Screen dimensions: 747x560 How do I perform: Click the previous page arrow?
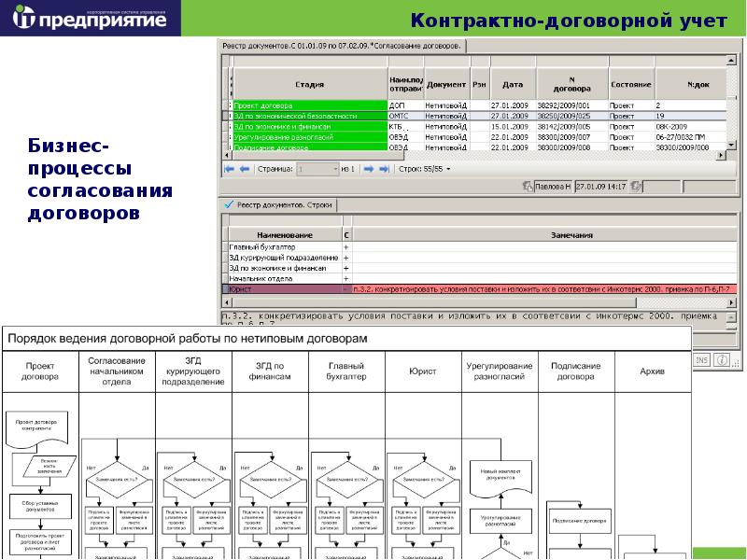point(245,169)
